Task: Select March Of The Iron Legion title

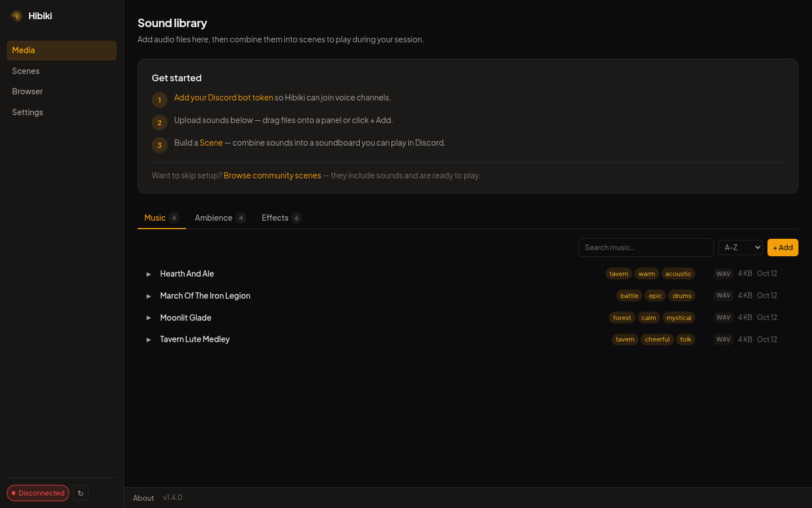Action: (205, 296)
